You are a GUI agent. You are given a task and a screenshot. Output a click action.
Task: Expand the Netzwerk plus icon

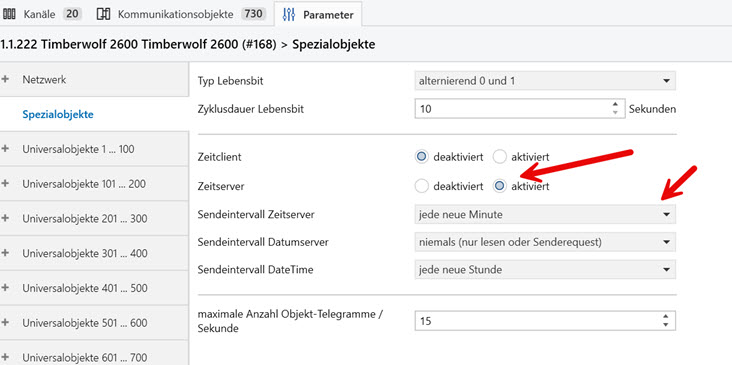pos(6,79)
